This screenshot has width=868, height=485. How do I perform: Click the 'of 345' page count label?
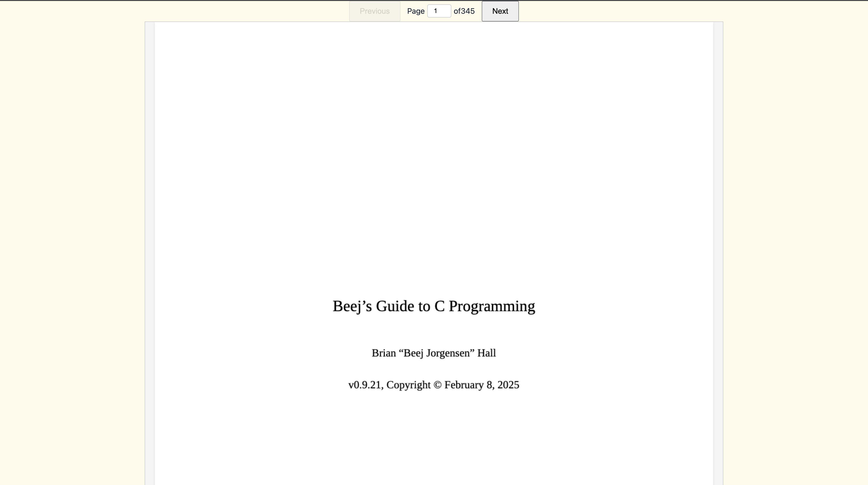pyautogui.click(x=464, y=11)
